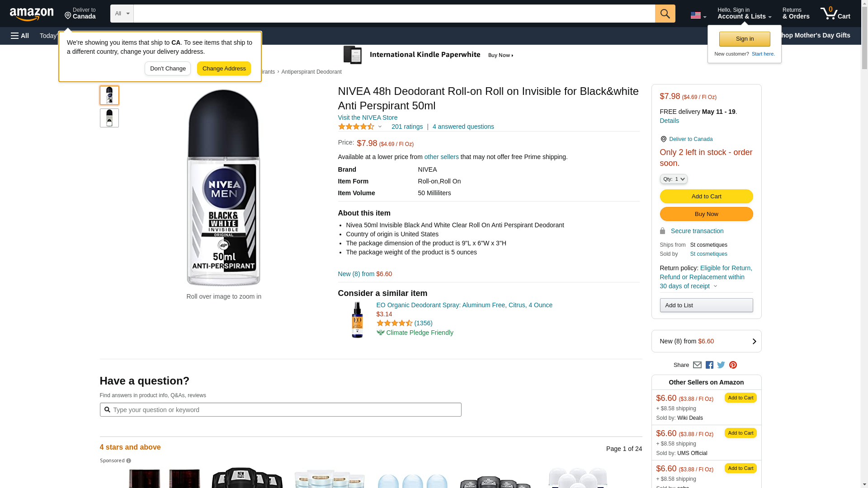The width and height of the screenshot is (868, 488).
Task: Open Returns & Orders
Action: [x=796, y=14]
